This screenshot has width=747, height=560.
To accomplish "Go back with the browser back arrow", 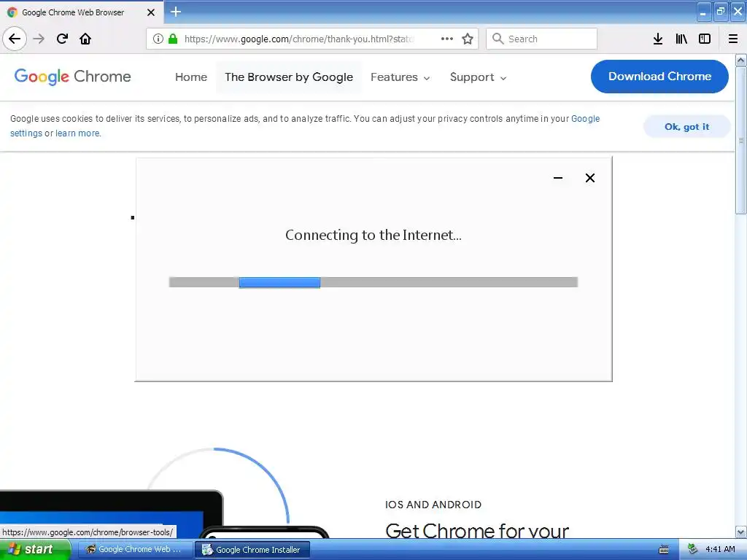I will (15, 39).
